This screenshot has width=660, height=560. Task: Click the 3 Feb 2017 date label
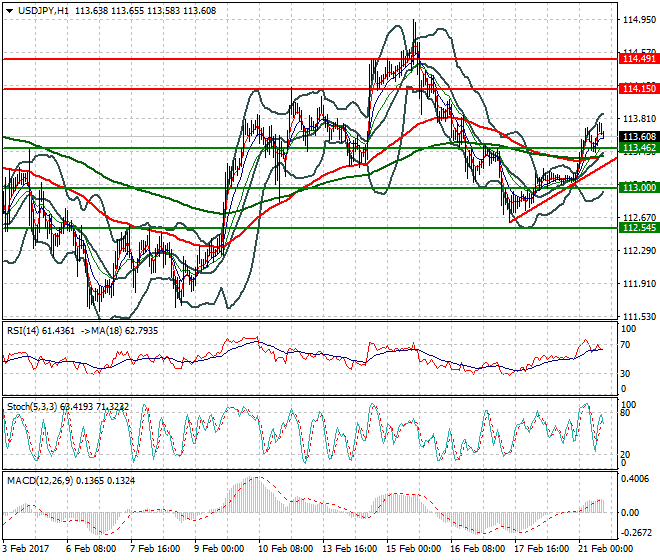tap(25, 549)
